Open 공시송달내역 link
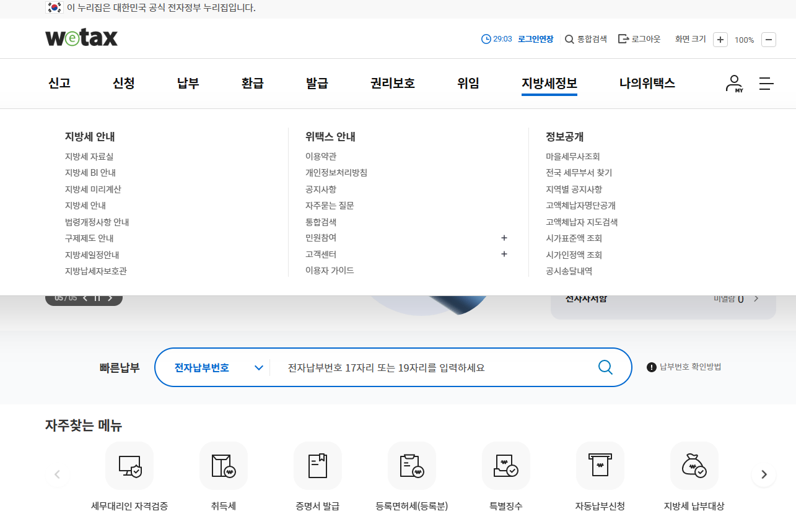Screen dimensions: 796x532 (x=569, y=271)
